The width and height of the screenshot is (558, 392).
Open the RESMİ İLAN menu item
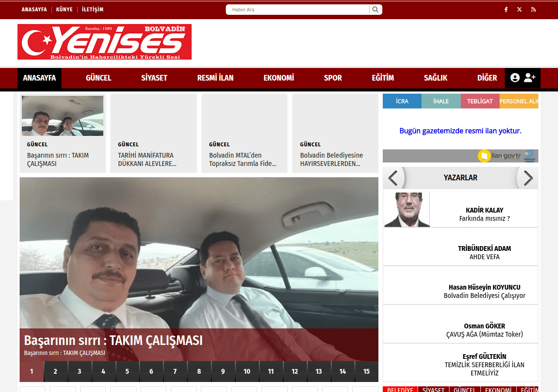[215, 78]
